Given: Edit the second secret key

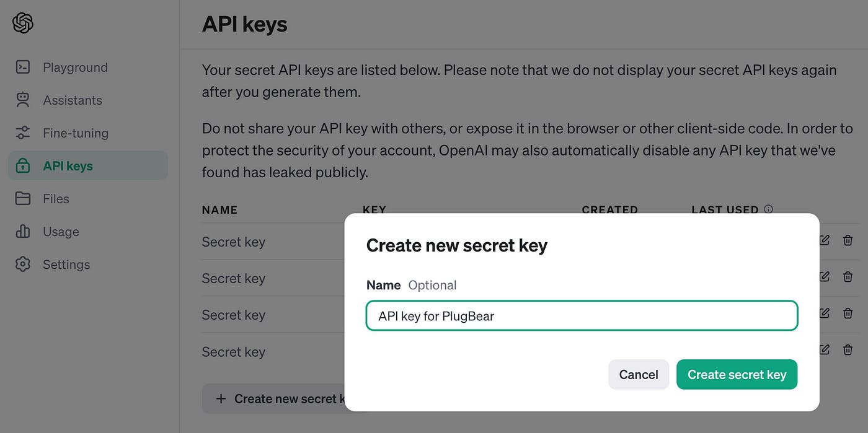Looking at the screenshot, I should 824,277.
